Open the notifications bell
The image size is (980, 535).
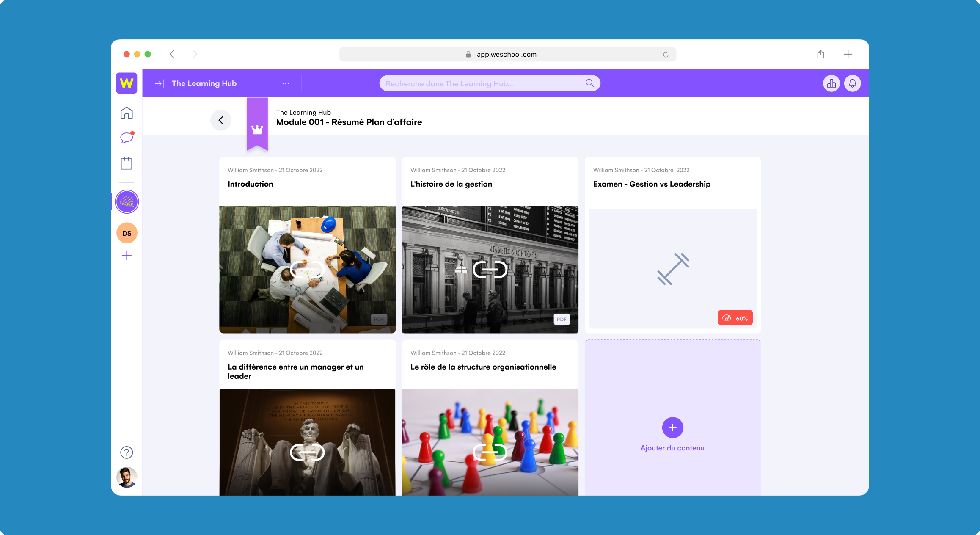coord(852,83)
